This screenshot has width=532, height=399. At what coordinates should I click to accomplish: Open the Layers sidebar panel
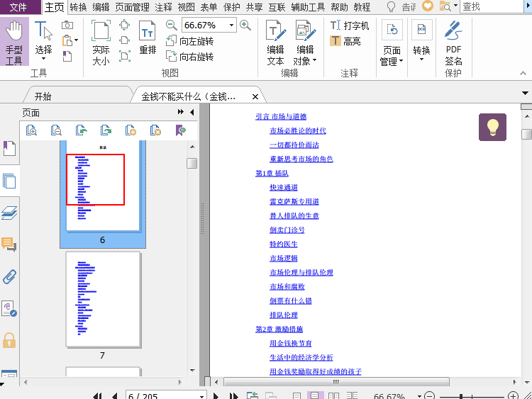(x=9, y=213)
